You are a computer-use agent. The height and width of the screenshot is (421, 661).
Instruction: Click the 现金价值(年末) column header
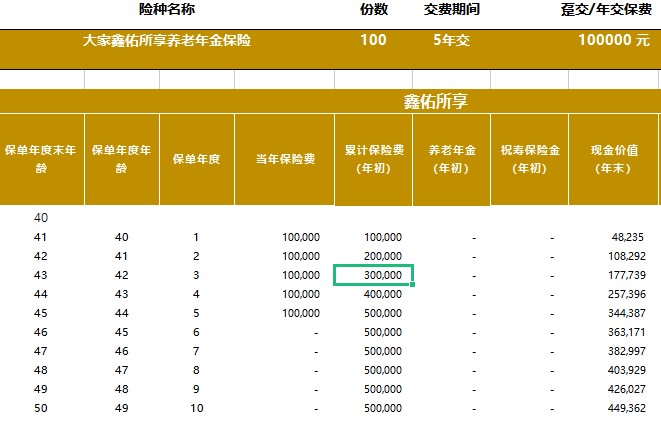point(613,159)
